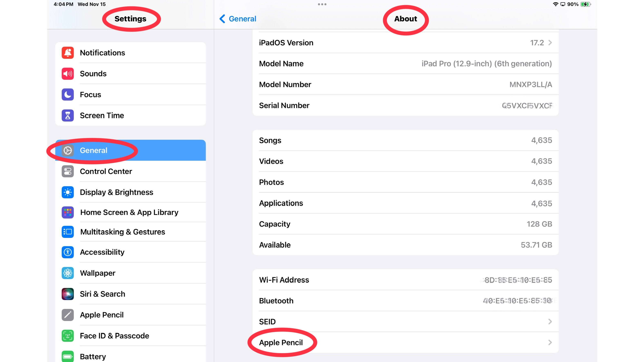The width and height of the screenshot is (644, 362).
Task: Expand the iPadOS Version chevron
Action: (x=550, y=43)
